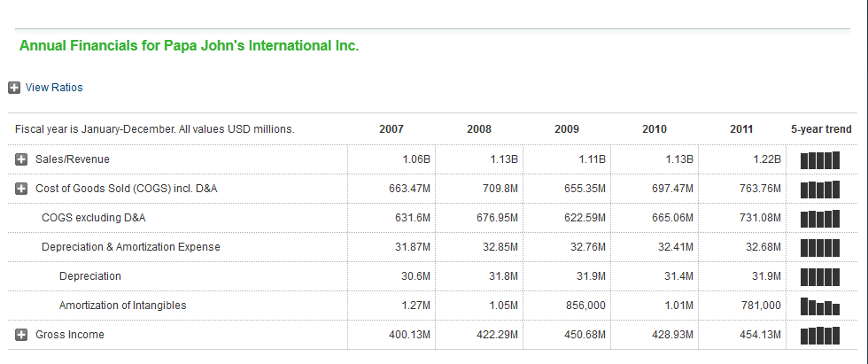Click the 31.8M Depreciation value
This screenshot has width=868, height=364.
pyautogui.click(x=503, y=276)
